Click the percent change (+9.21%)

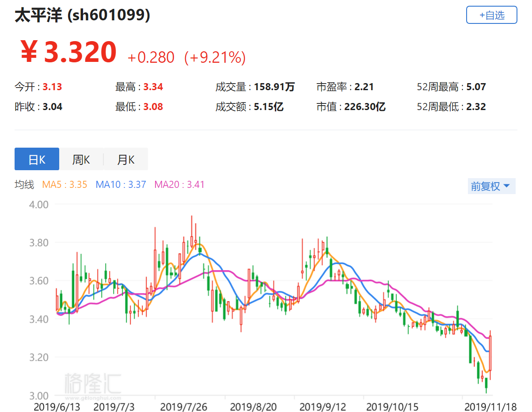[215, 57]
